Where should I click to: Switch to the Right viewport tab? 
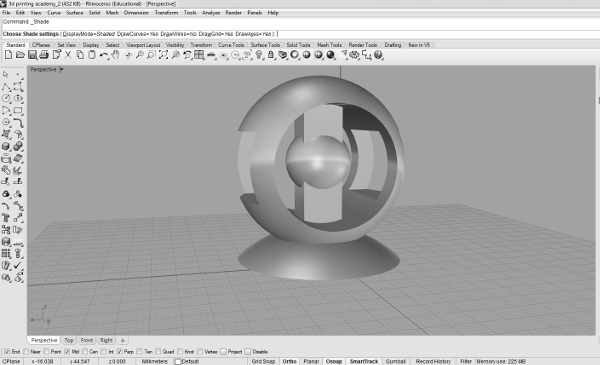pyautogui.click(x=106, y=340)
